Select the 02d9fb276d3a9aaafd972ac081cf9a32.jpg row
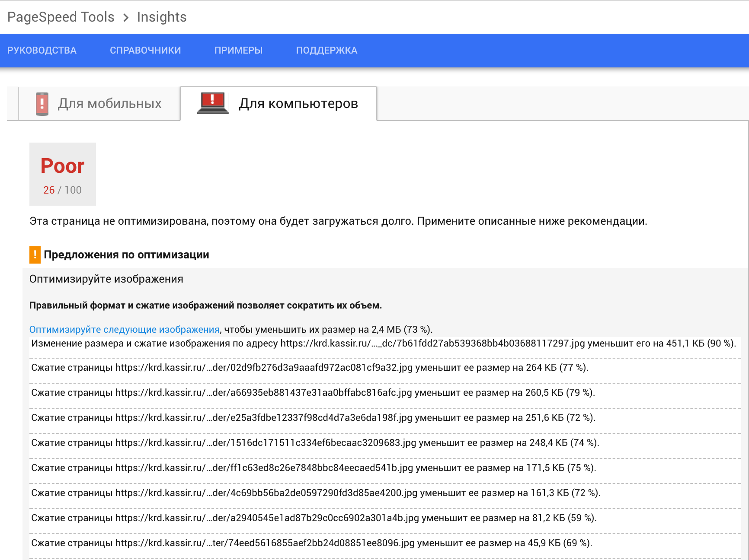The height and width of the screenshot is (560, 749). point(385,371)
